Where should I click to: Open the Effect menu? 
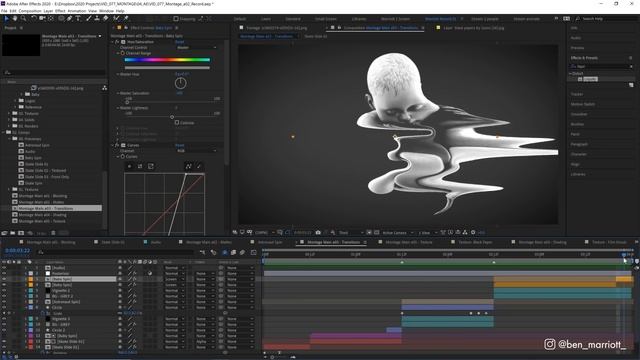60,11
